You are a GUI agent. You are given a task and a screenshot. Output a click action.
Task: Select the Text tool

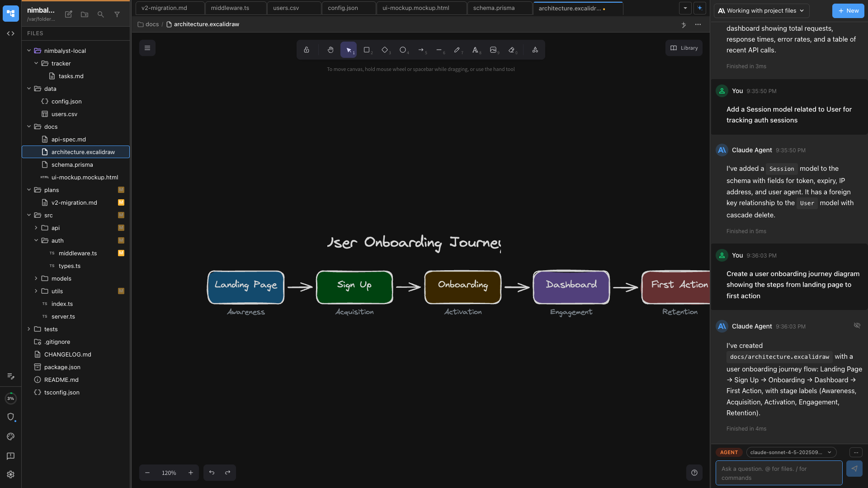475,50
